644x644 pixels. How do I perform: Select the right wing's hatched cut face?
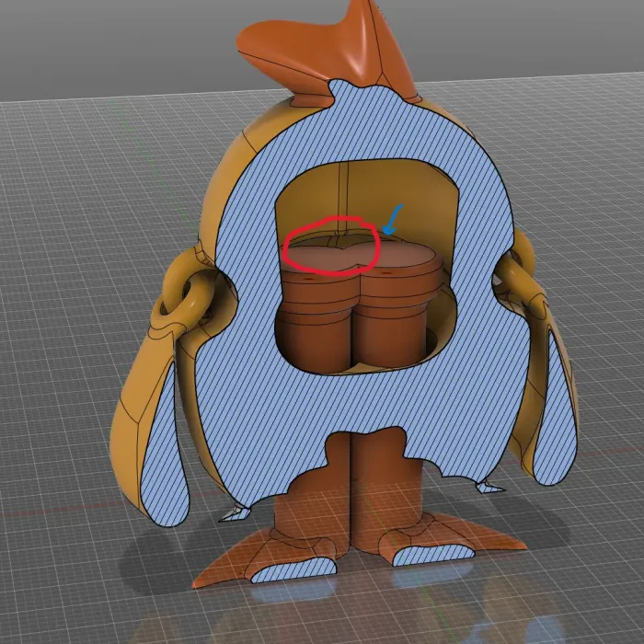coord(557,415)
